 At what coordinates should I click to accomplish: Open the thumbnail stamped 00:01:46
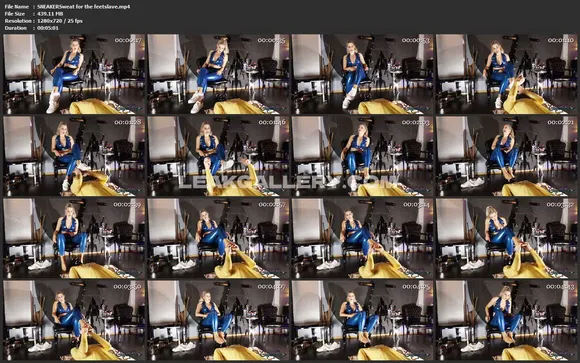[218, 156]
